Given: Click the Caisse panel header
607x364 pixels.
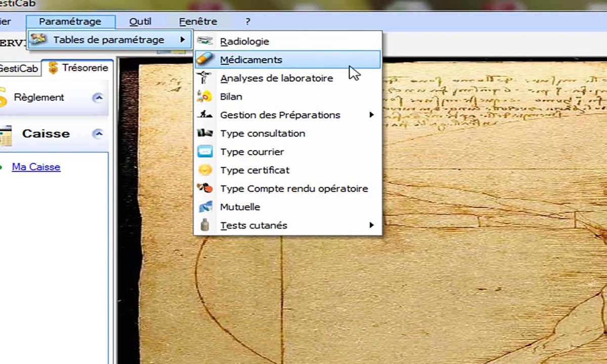Looking at the screenshot, I should (x=54, y=134).
